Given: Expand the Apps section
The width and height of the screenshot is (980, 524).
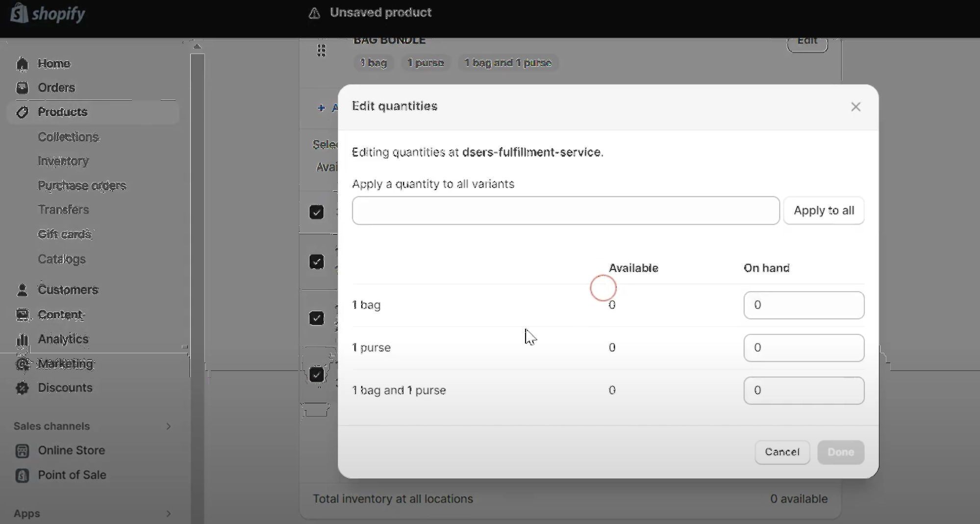Looking at the screenshot, I should click(x=168, y=514).
